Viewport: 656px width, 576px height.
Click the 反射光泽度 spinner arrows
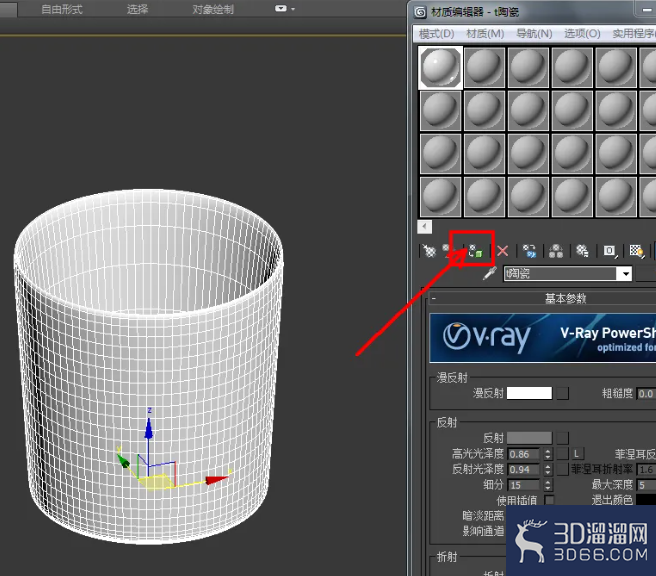click(548, 470)
